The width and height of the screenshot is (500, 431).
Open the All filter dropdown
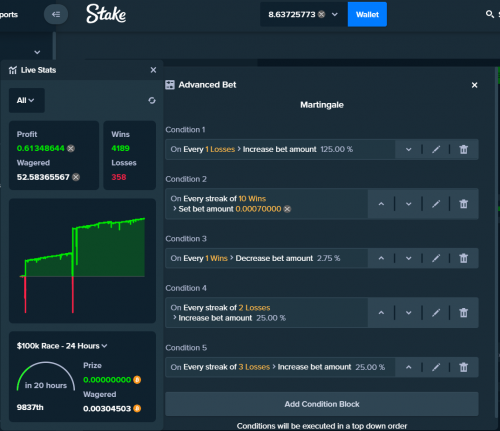26,100
